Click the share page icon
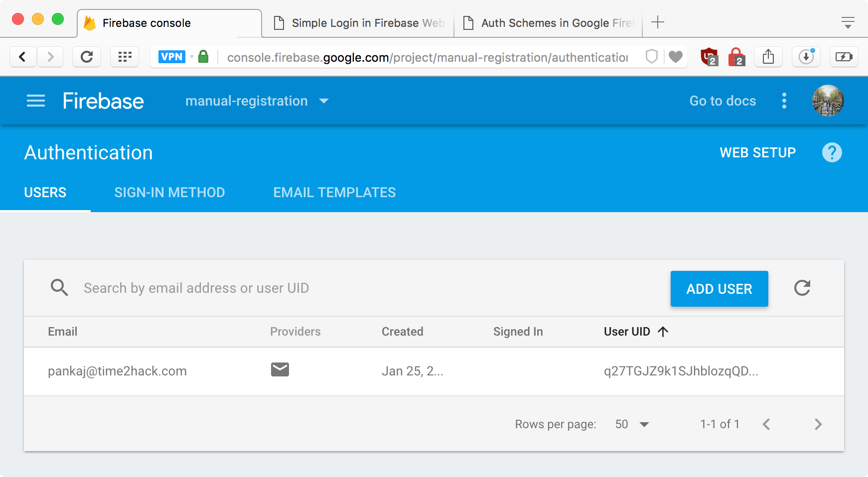Screen dimensions: 868x477 coord(768,57)
